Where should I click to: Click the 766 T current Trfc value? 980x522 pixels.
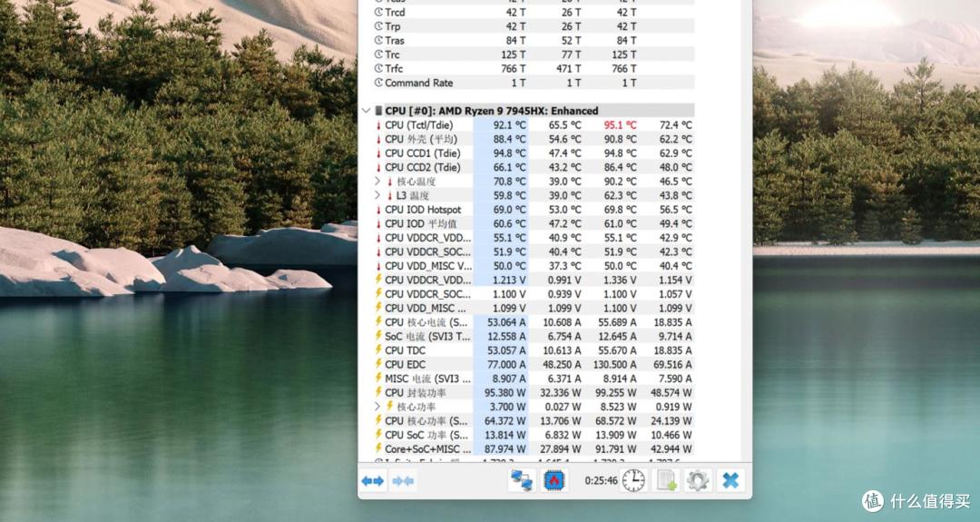tap(513, 69)
